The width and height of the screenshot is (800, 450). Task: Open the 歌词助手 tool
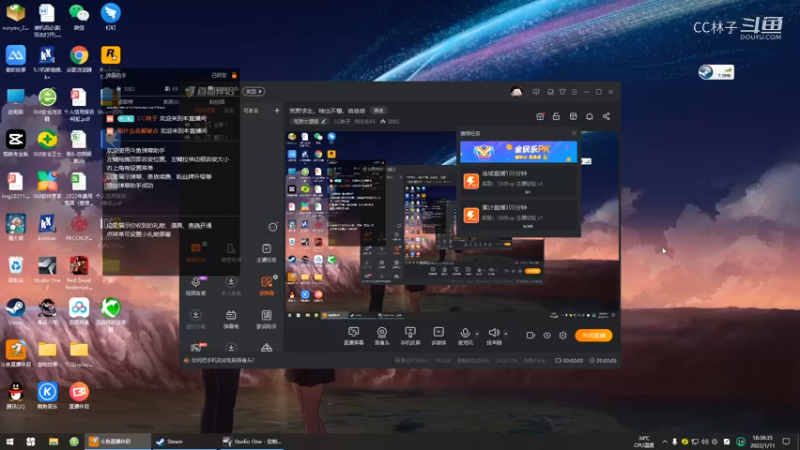(x=266, y=319)
